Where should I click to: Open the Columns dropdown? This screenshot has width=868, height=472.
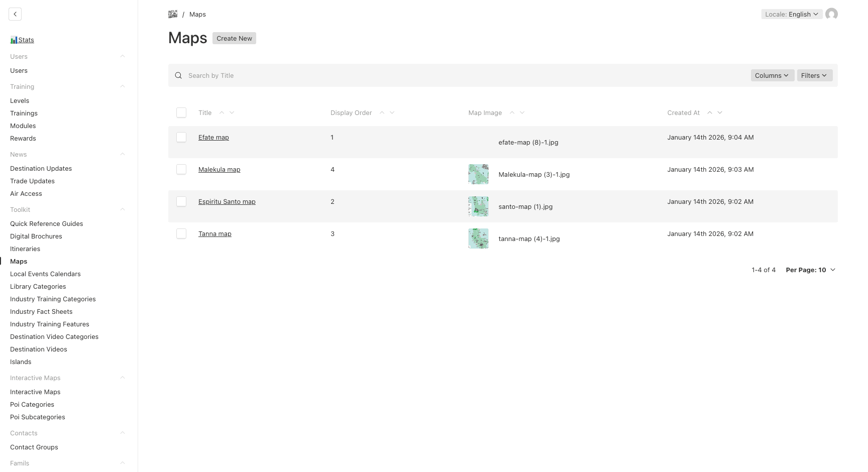coord(772,75)
